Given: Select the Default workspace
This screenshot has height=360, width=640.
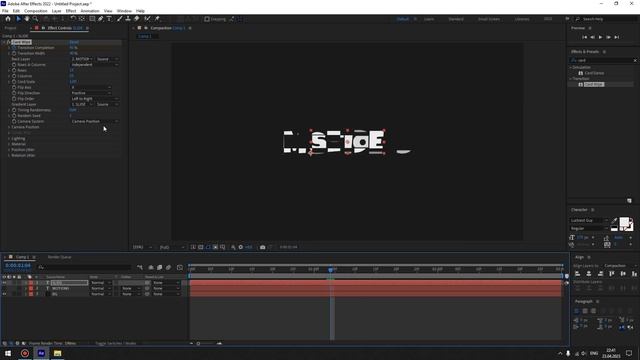Looking at the screenshot, I should point(402,19).
